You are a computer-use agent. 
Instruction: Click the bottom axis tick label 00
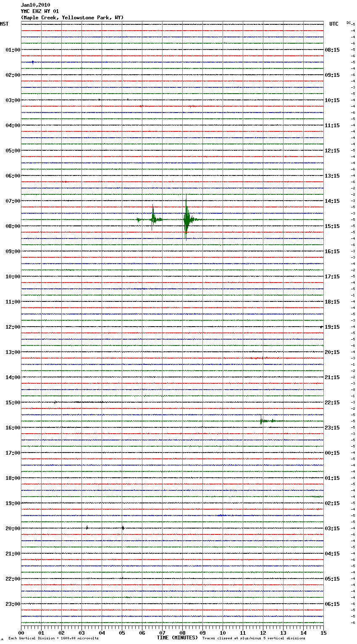pyautogui.click(x=21, y=633)
